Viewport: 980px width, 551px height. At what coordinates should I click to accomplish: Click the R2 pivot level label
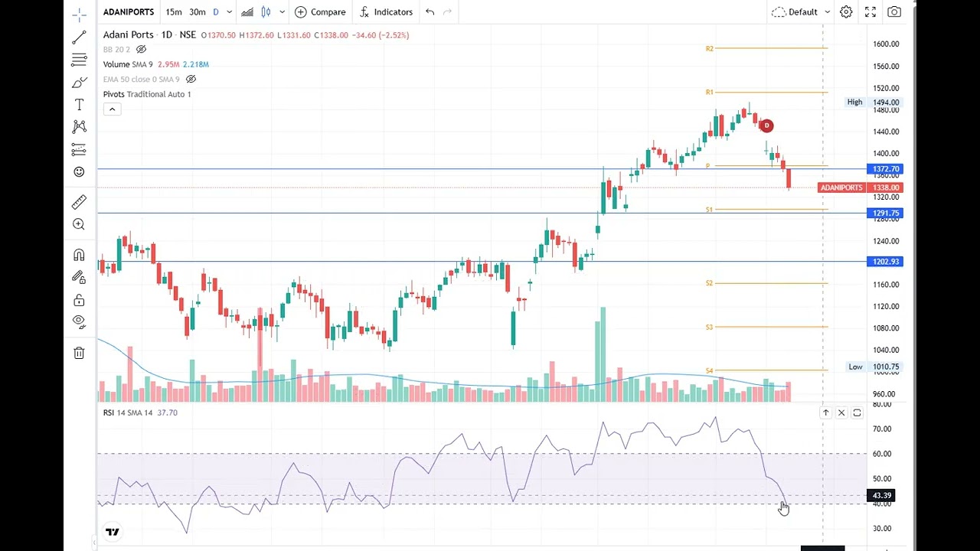(710, 49)
